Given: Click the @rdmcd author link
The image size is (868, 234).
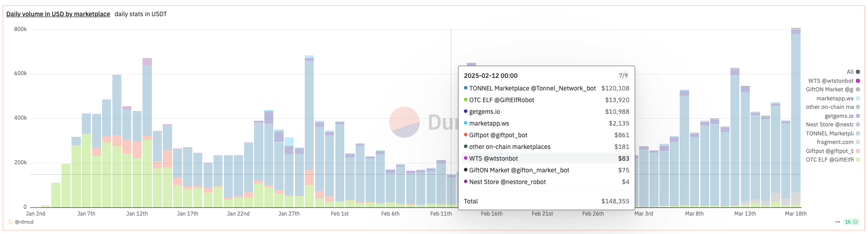Looking at the screenshot, I should coord(24,222).
